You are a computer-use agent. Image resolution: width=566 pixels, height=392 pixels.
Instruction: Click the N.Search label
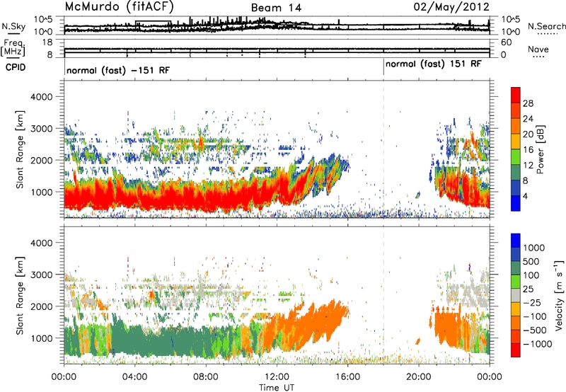point(547,26)
